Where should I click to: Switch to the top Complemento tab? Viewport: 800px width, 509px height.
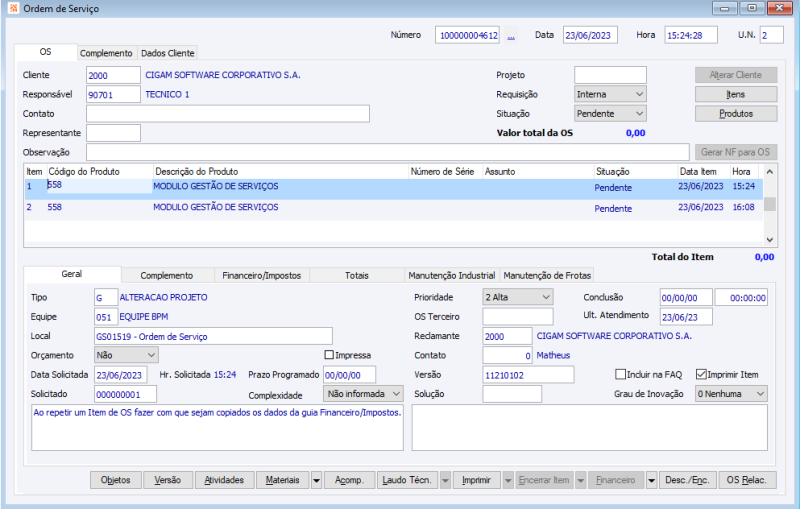(106, 53)
